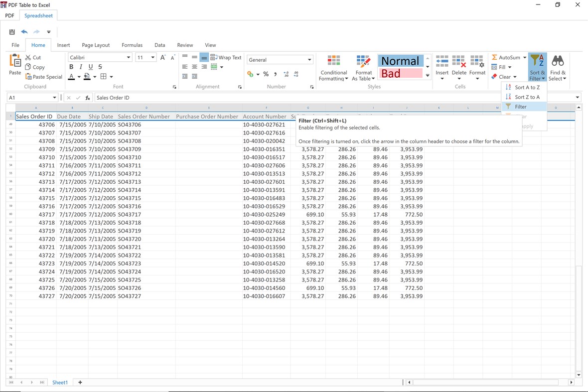This screenshot has width=588, height=392.
Task: Click the Paste Special button
Action: click(x=44, y=77)
